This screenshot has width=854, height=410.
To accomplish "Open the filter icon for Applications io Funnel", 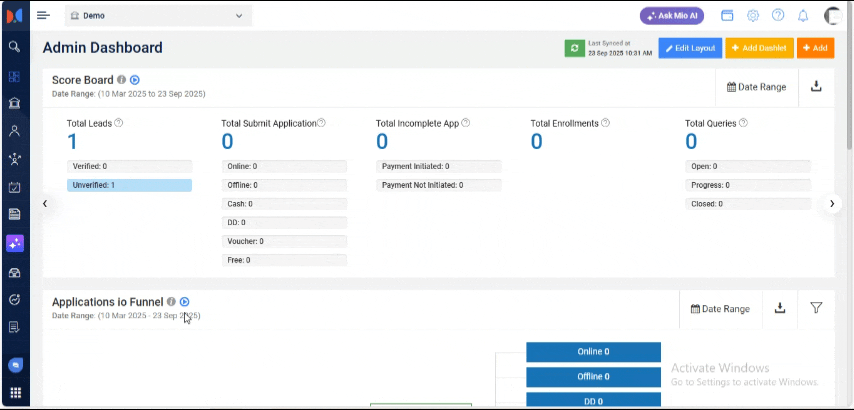I will [816, 309].
